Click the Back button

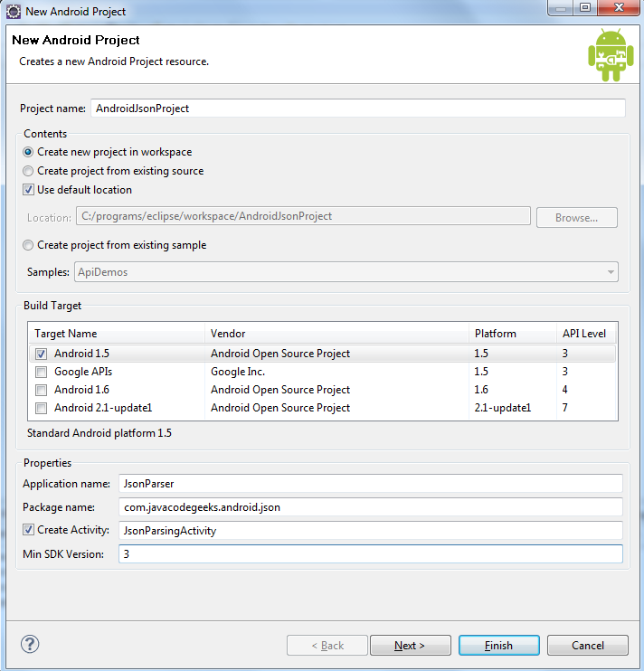tap(327, 646)
